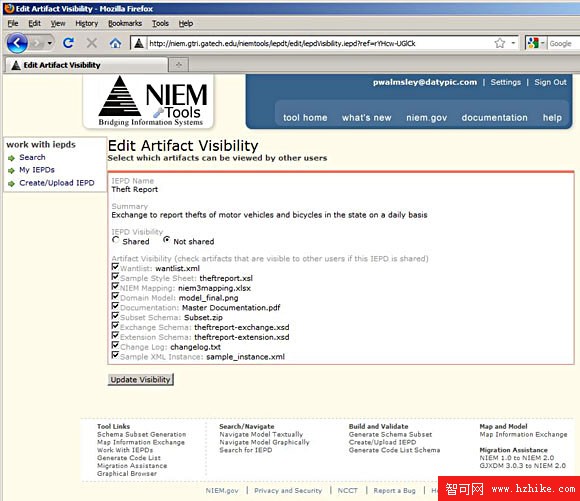Click the Firefox back arrow button
The width and height of the screenshot is (580, 501).
click(x=17, y=43)
